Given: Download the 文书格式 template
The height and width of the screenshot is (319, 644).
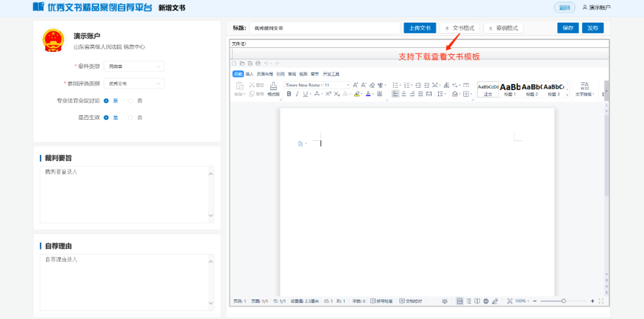Looking at the screenshot, I should coord(460,28).
